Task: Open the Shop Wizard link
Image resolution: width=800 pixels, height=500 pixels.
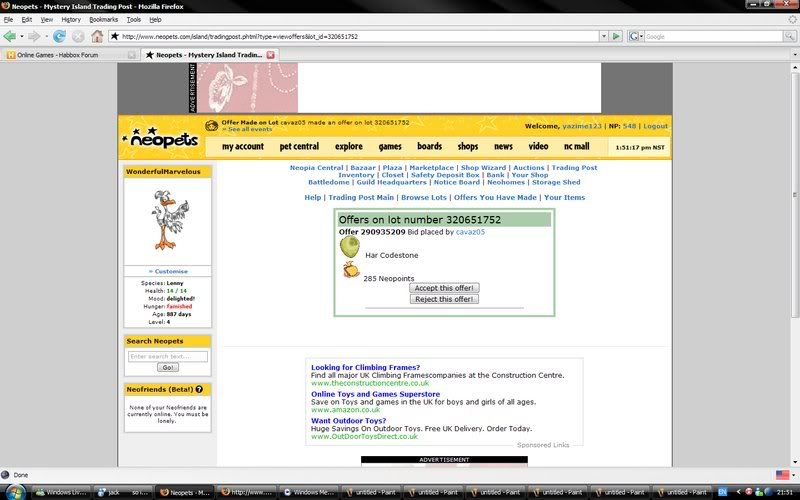Action: click(483, 168)
